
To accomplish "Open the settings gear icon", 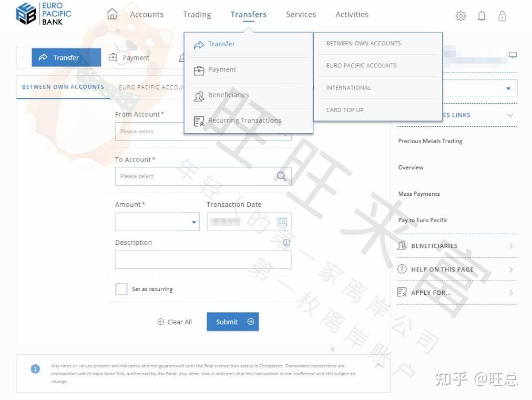I will click(x=461, y=16).
